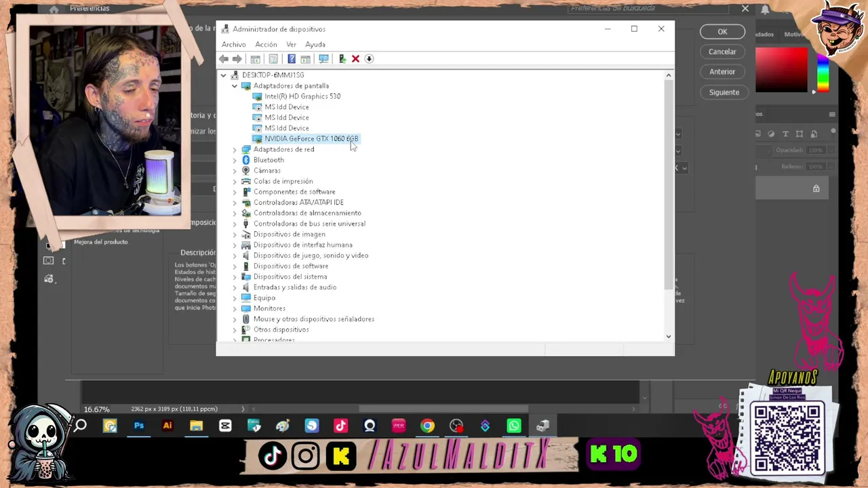Viewport: 868px width, 488px height.
Task: Expand the Monitores category
Action: [235, 308]
